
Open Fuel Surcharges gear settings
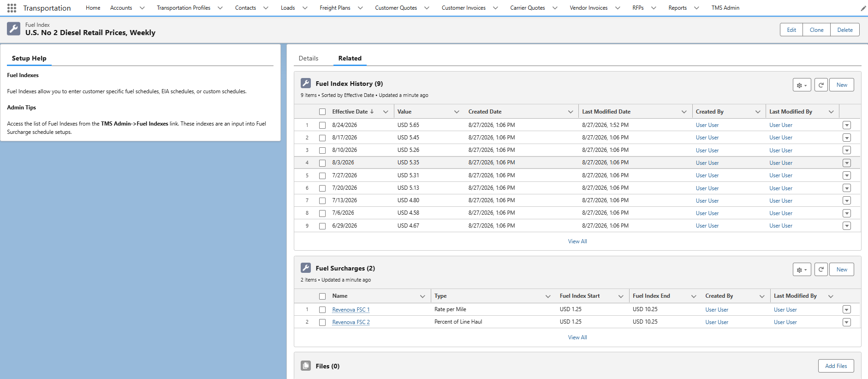[802, 270]
